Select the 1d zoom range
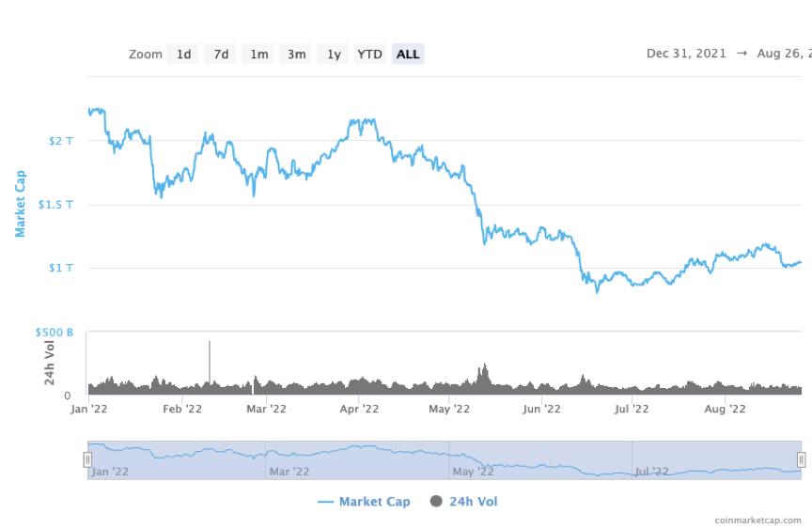Screen dimensions: 812x528 pos(183,54)
